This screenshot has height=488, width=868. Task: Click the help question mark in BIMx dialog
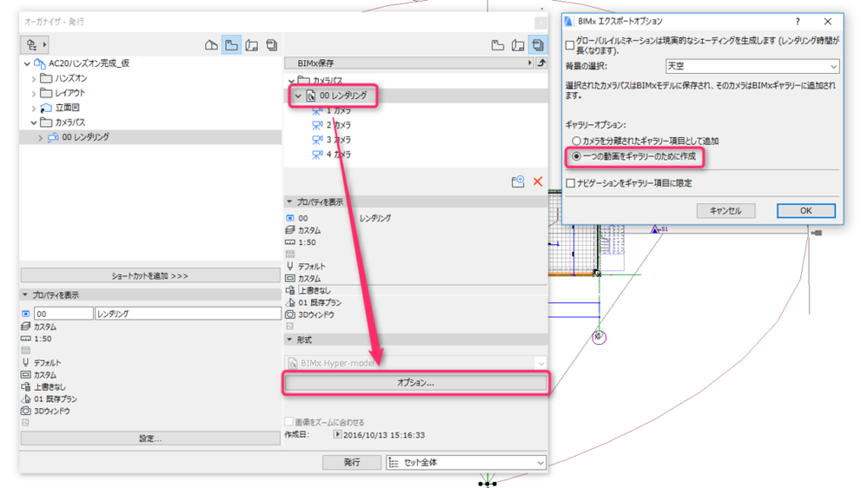(x=797, y=22)
